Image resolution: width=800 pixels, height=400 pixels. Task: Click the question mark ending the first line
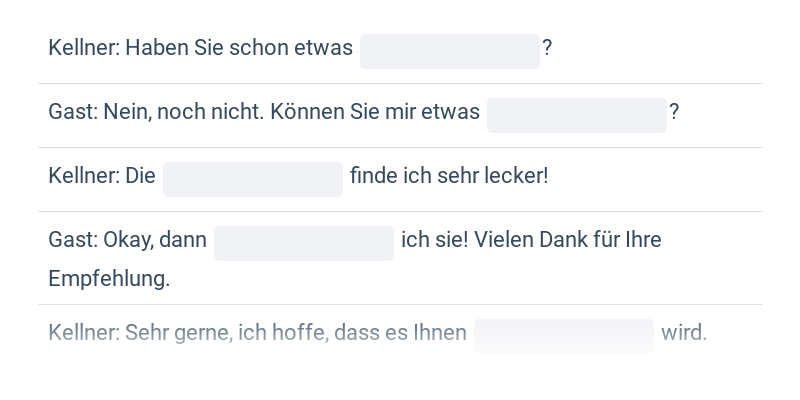point(547,48)
